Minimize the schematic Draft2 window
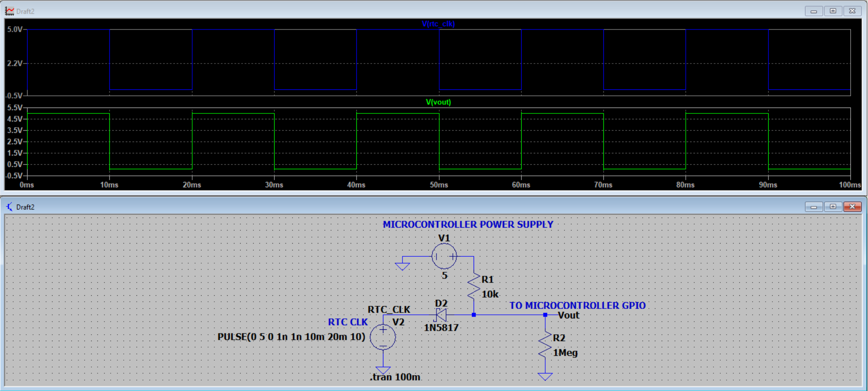 (x=814, y=207)
